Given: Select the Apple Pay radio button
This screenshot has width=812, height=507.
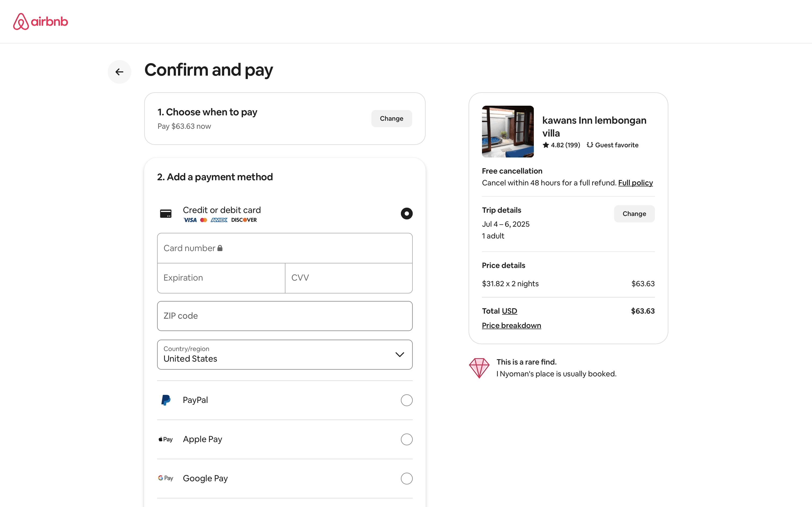Looking at the screenshot, I should [406, 439].
